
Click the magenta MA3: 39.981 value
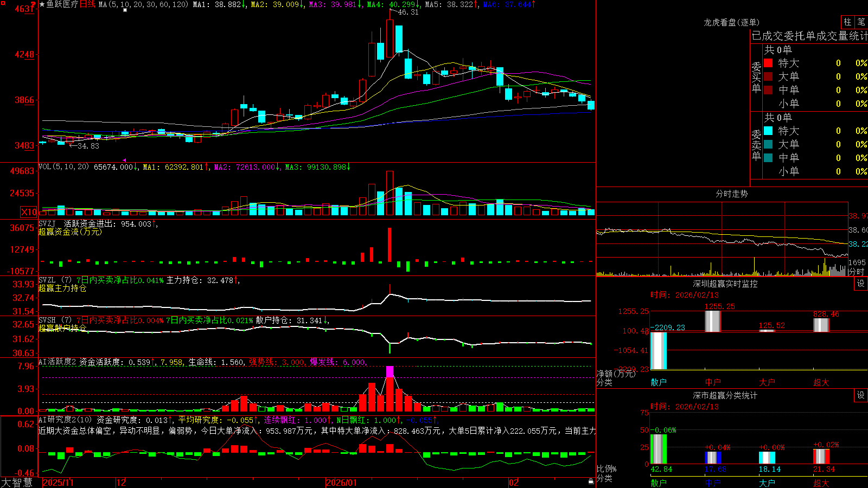click(333, 4)
